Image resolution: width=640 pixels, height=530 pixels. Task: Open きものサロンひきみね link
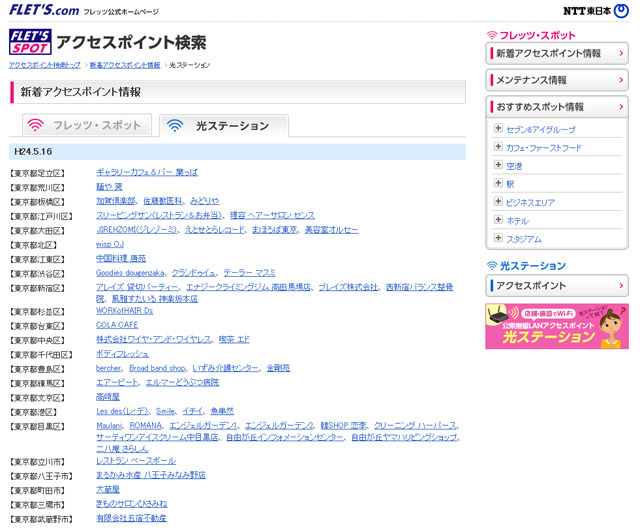pos(131,504)
